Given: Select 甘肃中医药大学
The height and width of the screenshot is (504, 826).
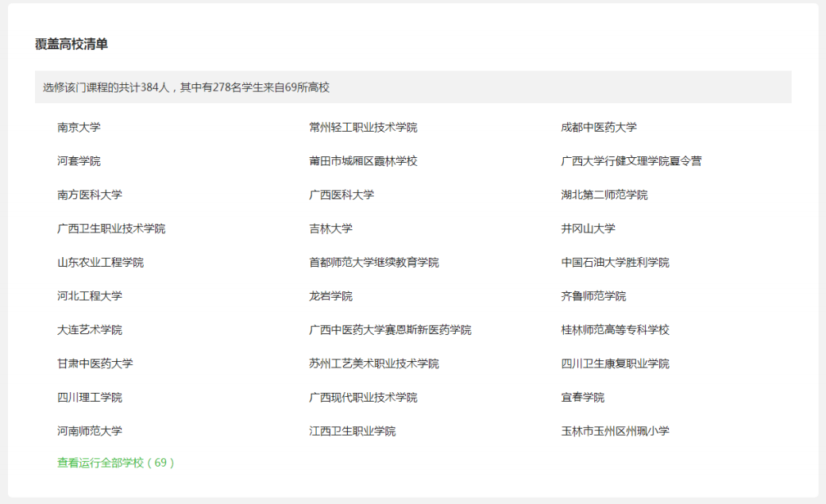Looking at the screenshot, I should tap(95, 364).
